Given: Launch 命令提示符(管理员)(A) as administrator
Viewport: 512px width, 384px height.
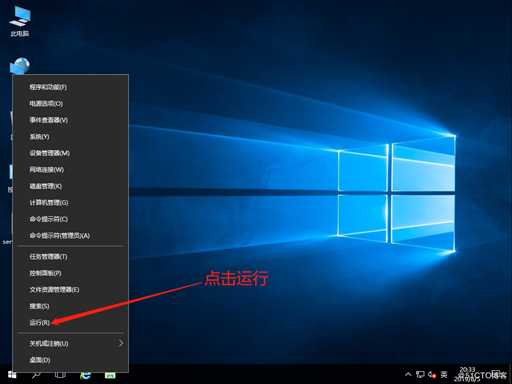Looking at the screenshot, I should point(70,236).
